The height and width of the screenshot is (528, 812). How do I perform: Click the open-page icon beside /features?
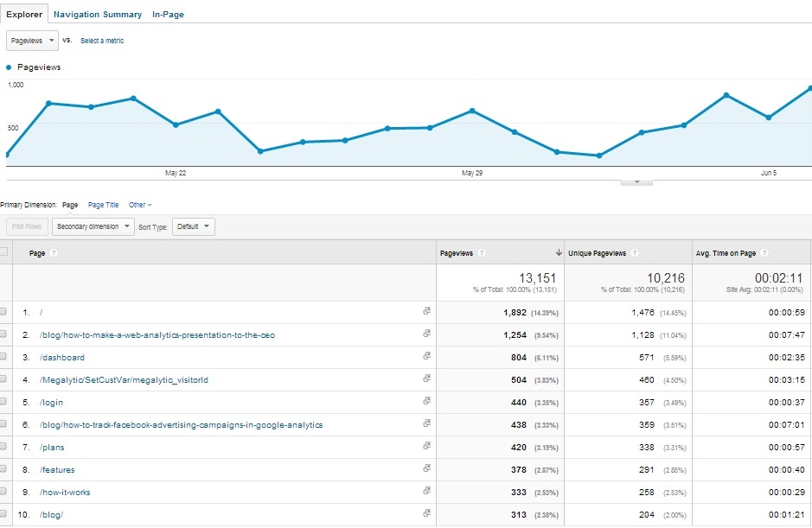[x=426, y=469]
